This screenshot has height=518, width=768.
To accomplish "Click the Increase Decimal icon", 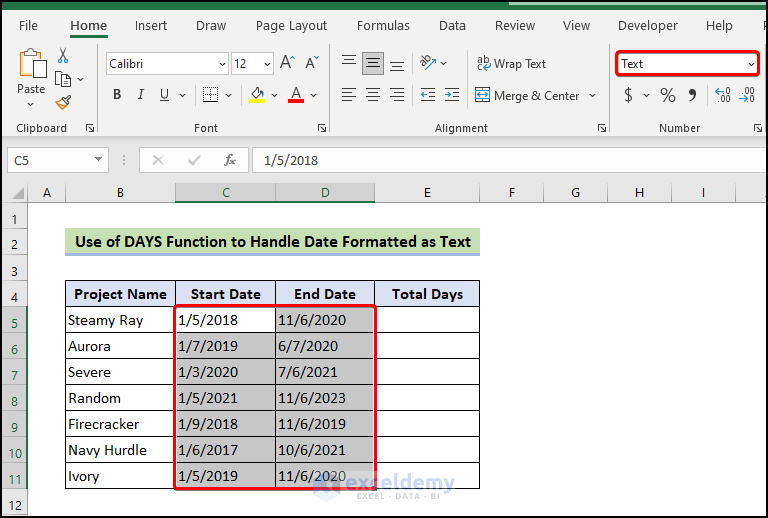I will 722,95.
